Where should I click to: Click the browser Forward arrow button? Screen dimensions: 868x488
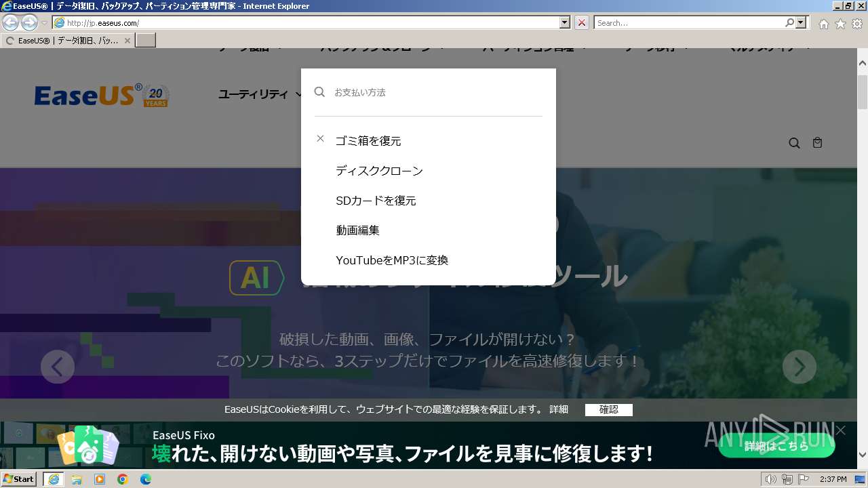(29, 22)
